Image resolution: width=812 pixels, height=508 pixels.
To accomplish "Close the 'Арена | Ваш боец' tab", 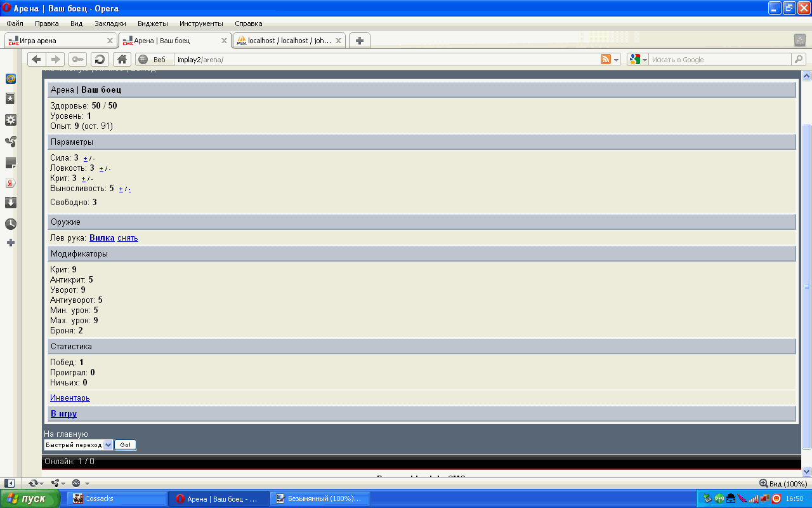I will [224, 41].
